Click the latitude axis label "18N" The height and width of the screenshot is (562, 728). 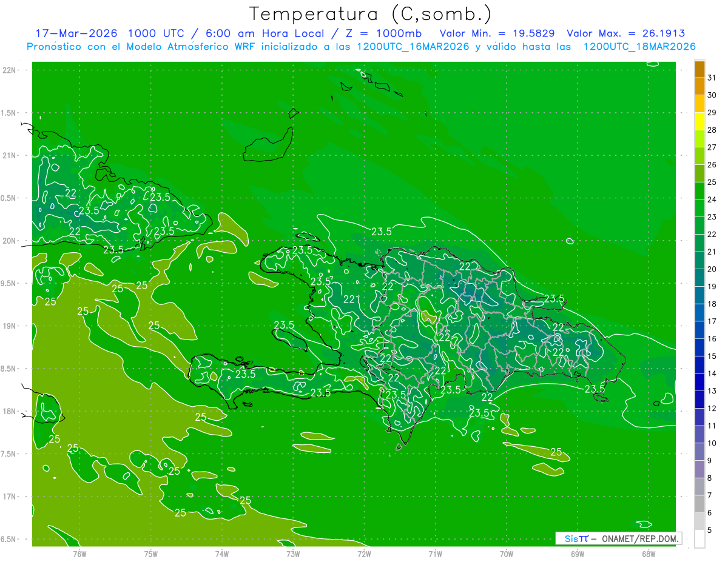(x=10, y=412)
